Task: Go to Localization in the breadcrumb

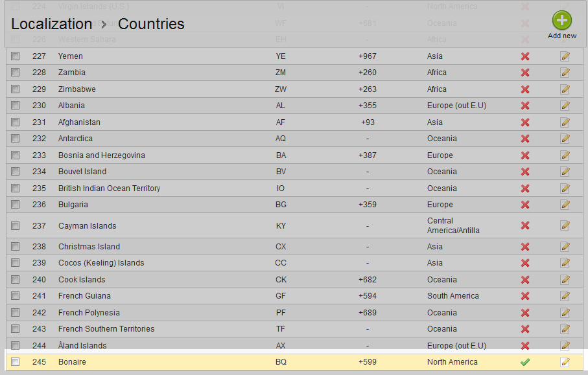Action: point(51,24)
